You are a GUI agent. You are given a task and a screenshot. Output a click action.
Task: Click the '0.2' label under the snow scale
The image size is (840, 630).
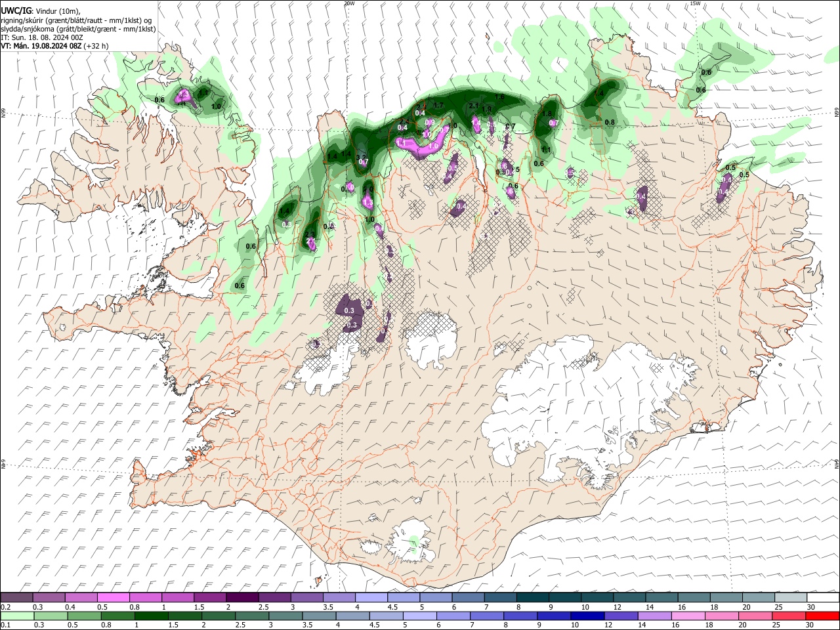[5, 607]
